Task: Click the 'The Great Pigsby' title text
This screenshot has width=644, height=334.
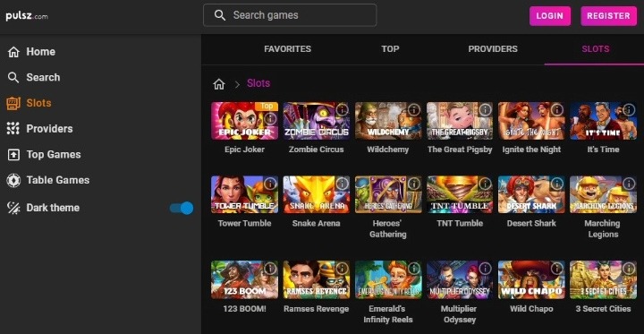Action: pos(460,150)
